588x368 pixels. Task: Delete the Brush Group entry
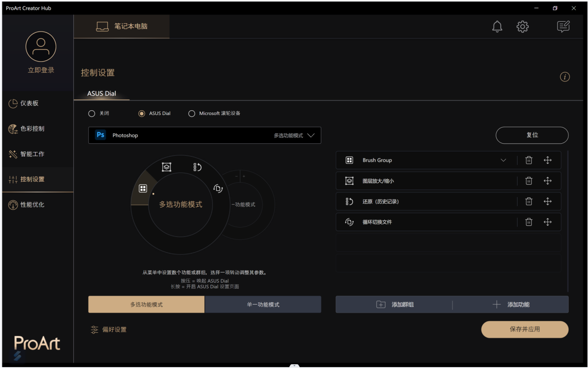coord(529,160)
